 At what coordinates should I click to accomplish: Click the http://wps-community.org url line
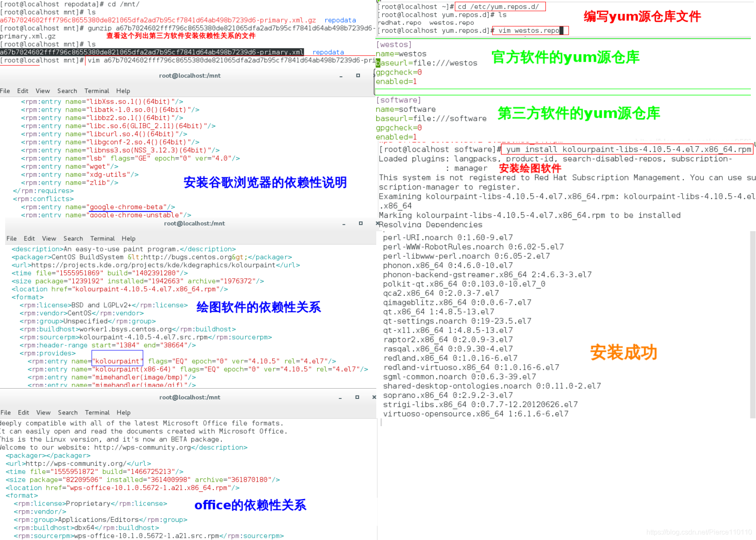click(x=78, y=464)
